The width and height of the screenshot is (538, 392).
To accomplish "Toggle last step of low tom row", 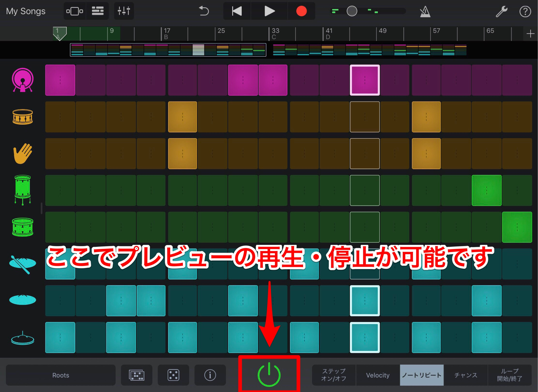I will click(x=517, y=227).
